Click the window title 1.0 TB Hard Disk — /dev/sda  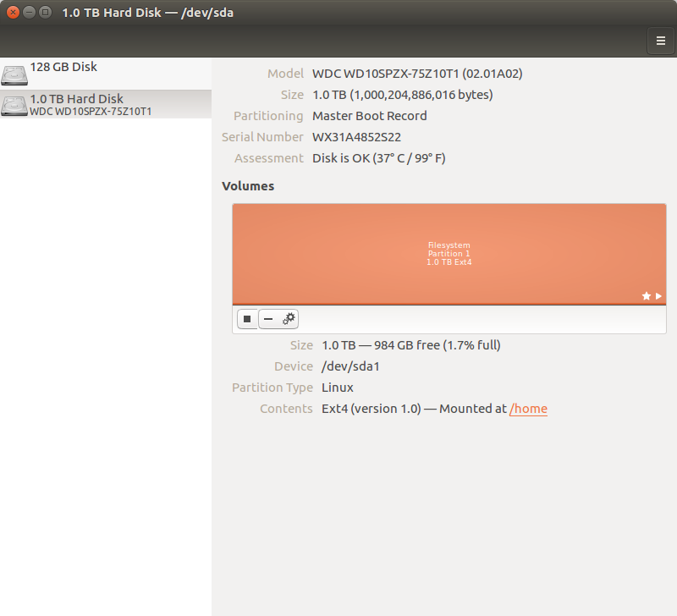tap(147, 13)
